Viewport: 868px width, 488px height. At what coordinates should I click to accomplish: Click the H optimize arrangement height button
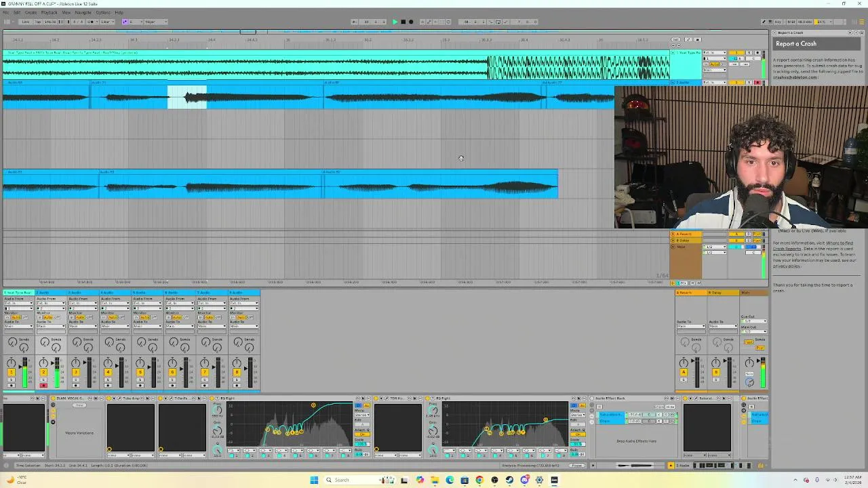[x=692, y=283]
